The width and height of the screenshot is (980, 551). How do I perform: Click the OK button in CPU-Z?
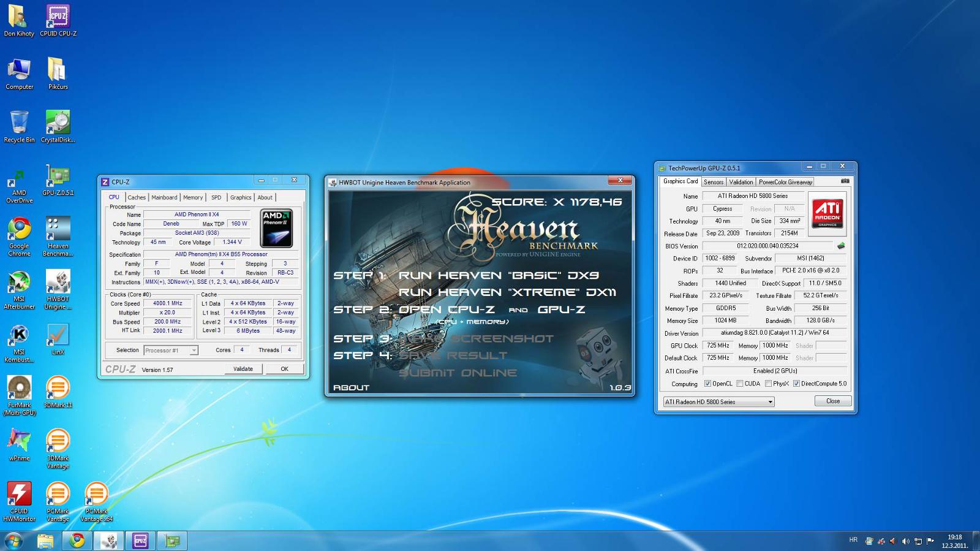[x=284, y=369]
